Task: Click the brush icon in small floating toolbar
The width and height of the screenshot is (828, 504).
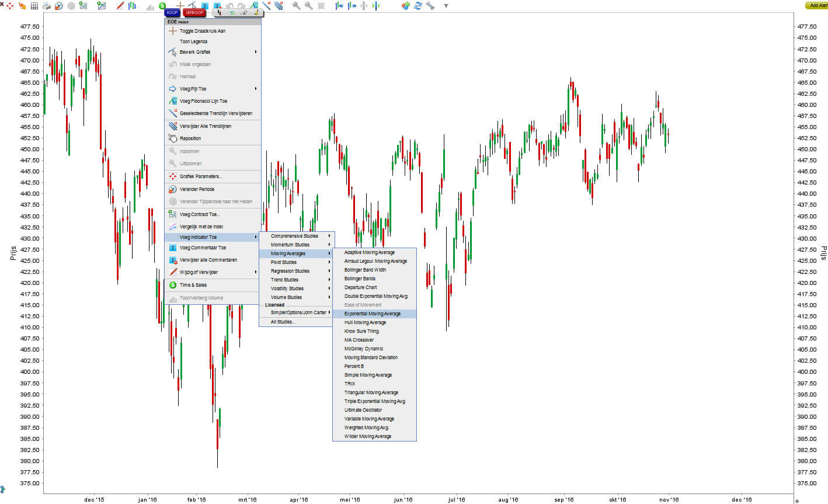Action: click(256, 12)
